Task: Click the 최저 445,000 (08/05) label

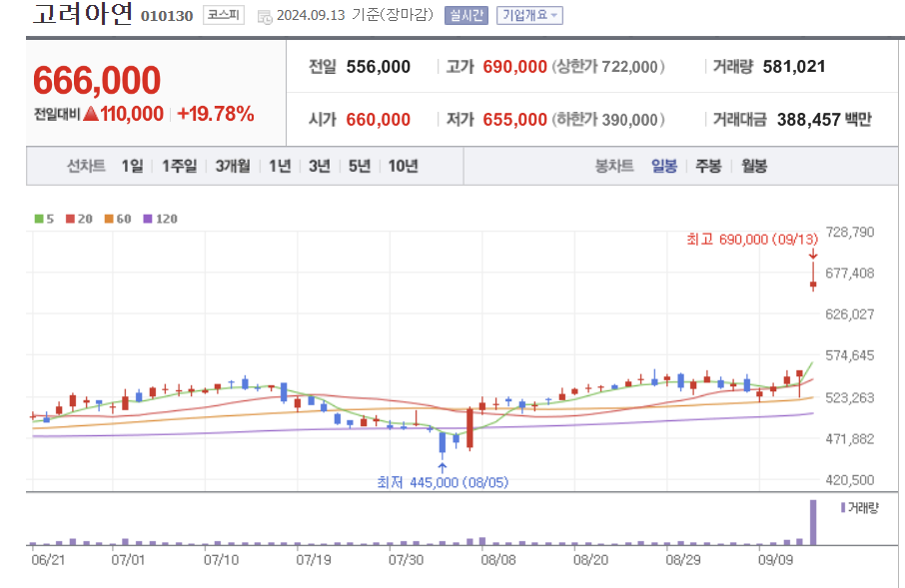Action: [443, 482]
